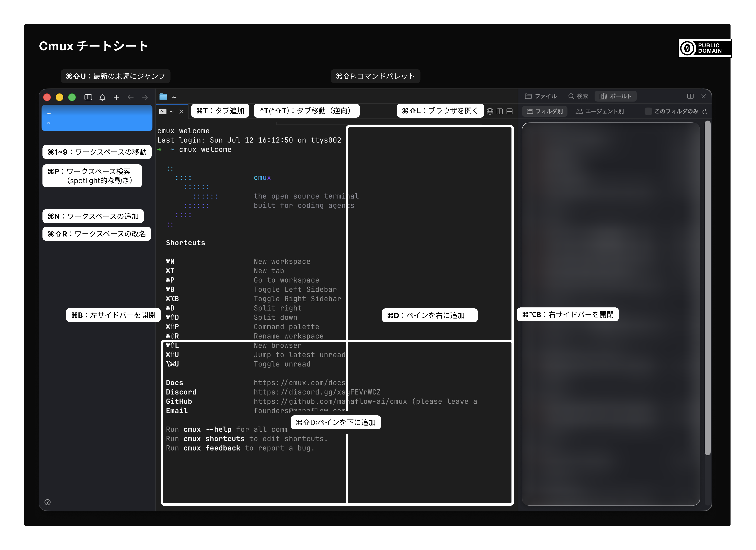Close the ~ terminal tab

point(181,112)
